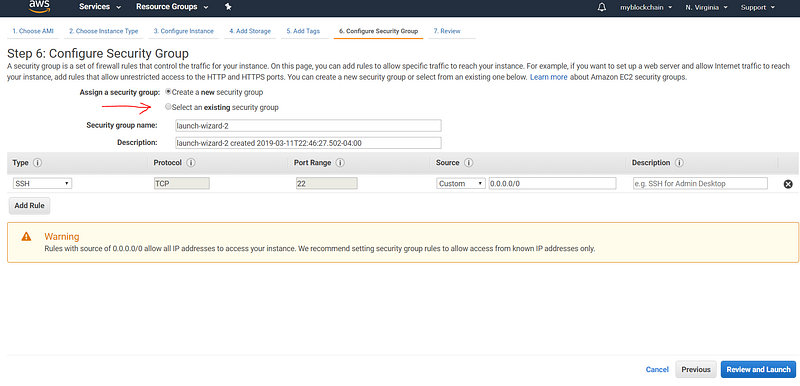Remove the SSH rule with the X icon
This screenshot has height=386, width=800.
pos(788,184)
